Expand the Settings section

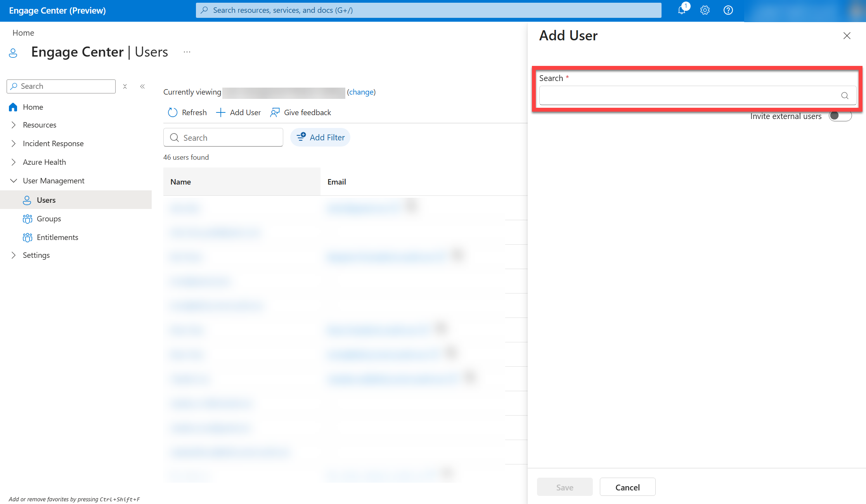point(14,255)
